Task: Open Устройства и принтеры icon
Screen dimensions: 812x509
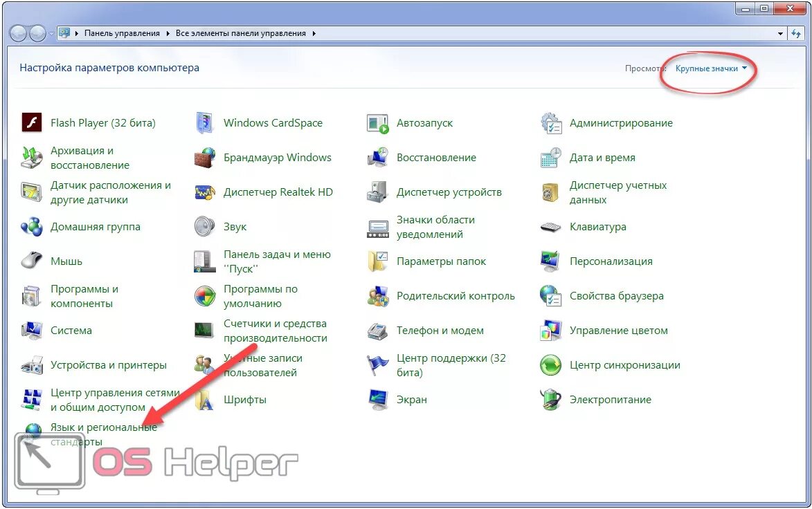Action: (32, 365)
